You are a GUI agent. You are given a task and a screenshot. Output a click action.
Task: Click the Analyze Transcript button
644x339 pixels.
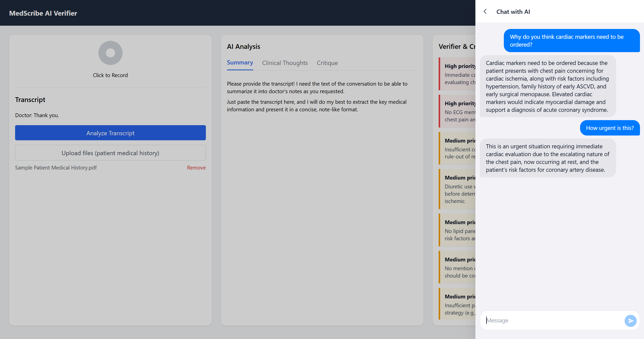point(110,133)
